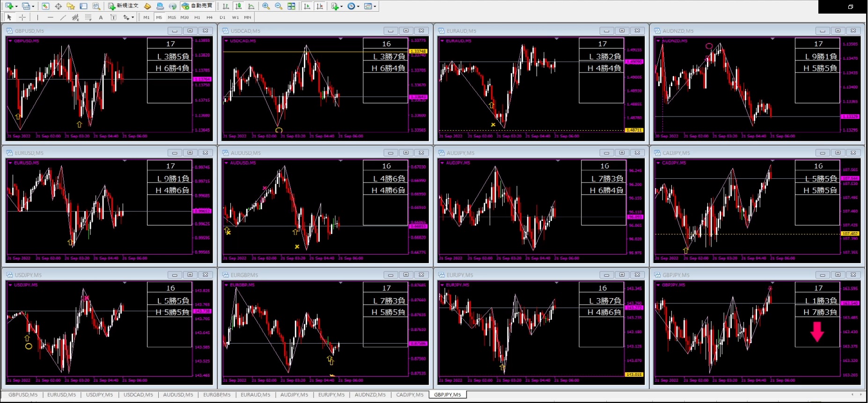Switch to the AUDNZD,M5 bottom tab

(370, 395)
